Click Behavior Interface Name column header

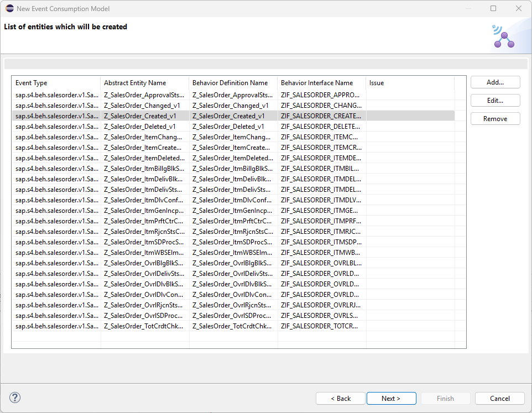click(321, 83)
